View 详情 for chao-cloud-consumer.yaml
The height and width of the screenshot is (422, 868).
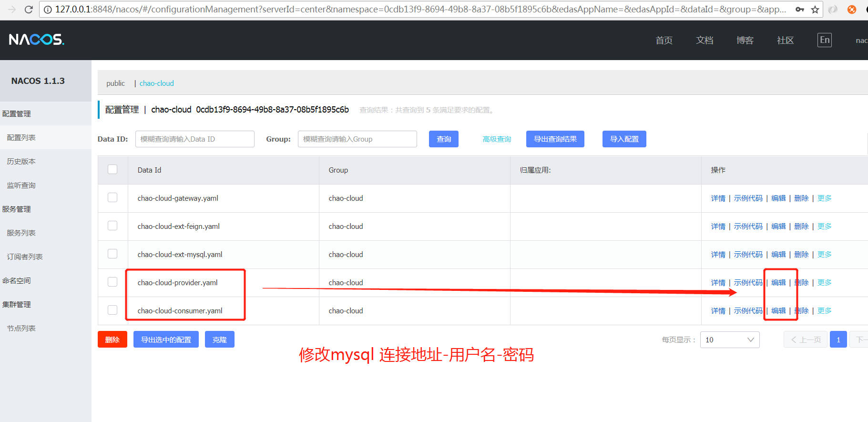point(718,311)
